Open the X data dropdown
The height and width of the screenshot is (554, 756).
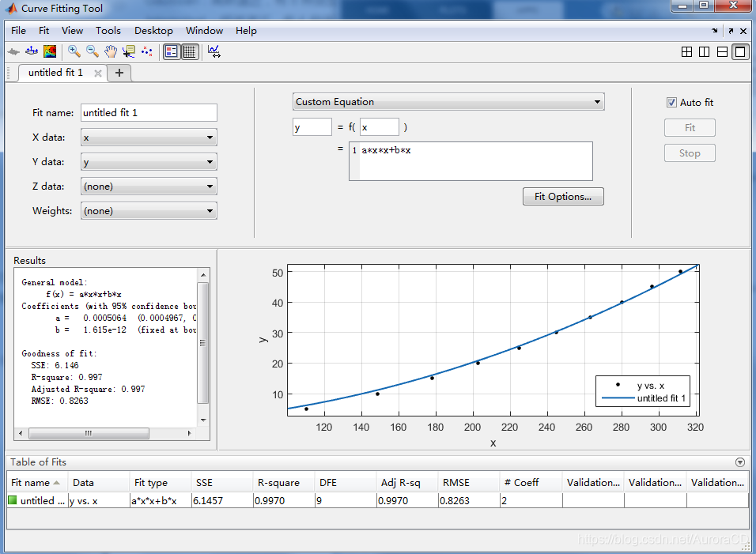pyautogui.click(x=149, y=138)
